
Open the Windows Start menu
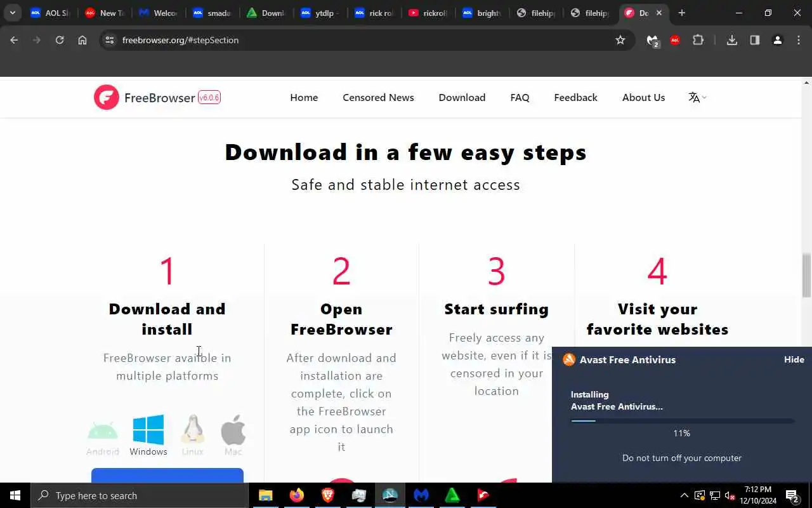[x=15, y=495]
